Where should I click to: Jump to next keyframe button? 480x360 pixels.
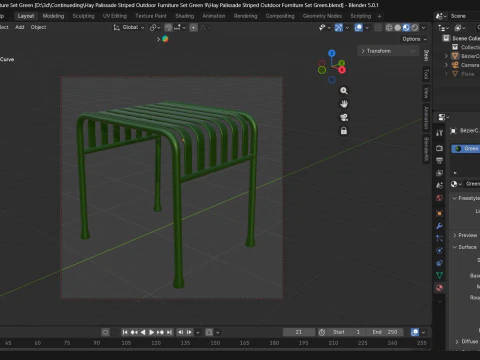(x=160, y=332)
